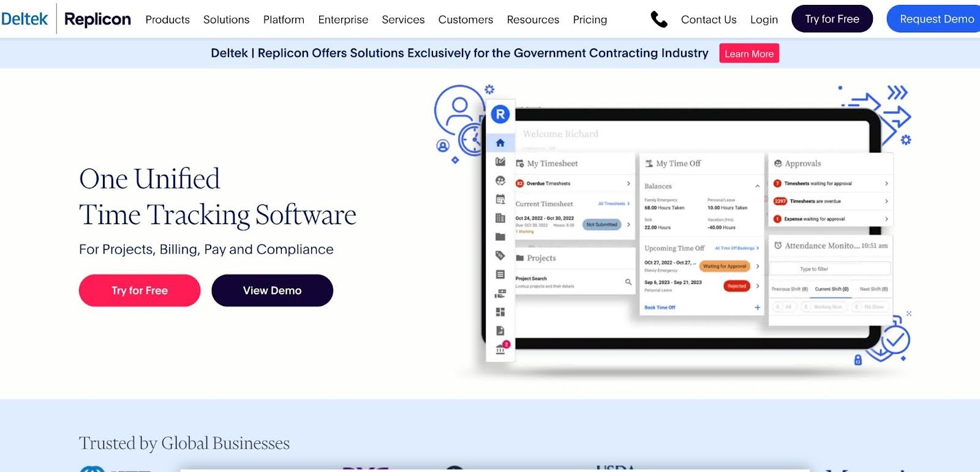The image size is (980, 472).
Task: Open the Platform menu
Action: 284,20
